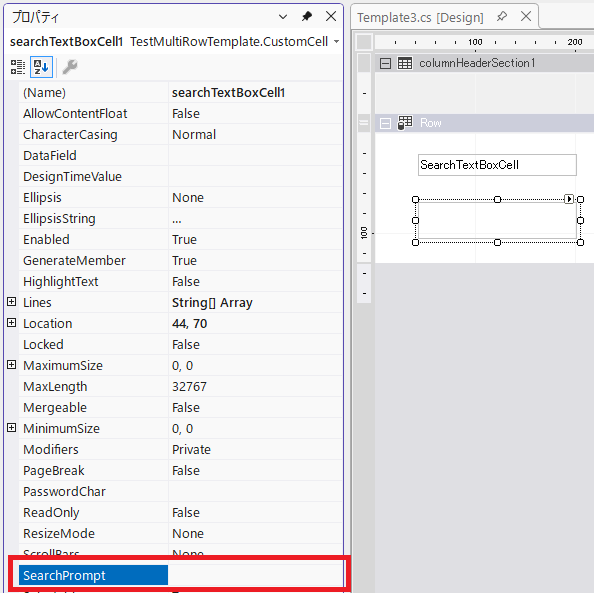The width and height of the screenshot is (594, 593).
Task: Open smart tag arrow on selected cell
Action: coord(569,199)
